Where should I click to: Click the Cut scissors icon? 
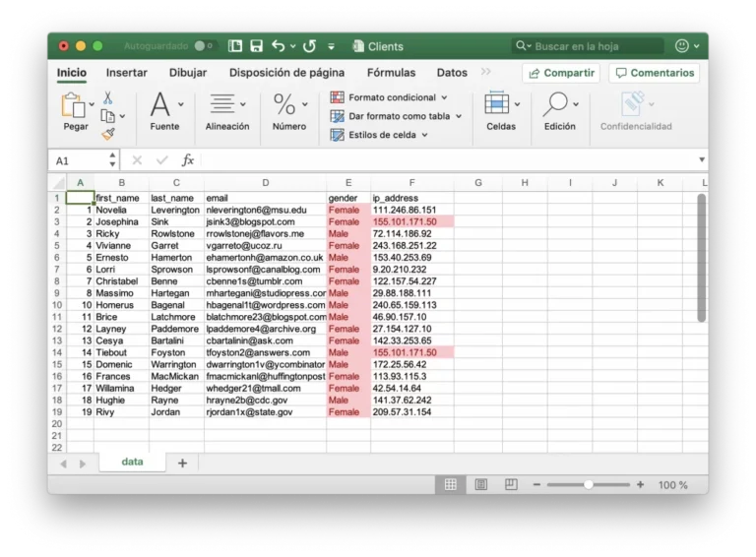point(107,97)
